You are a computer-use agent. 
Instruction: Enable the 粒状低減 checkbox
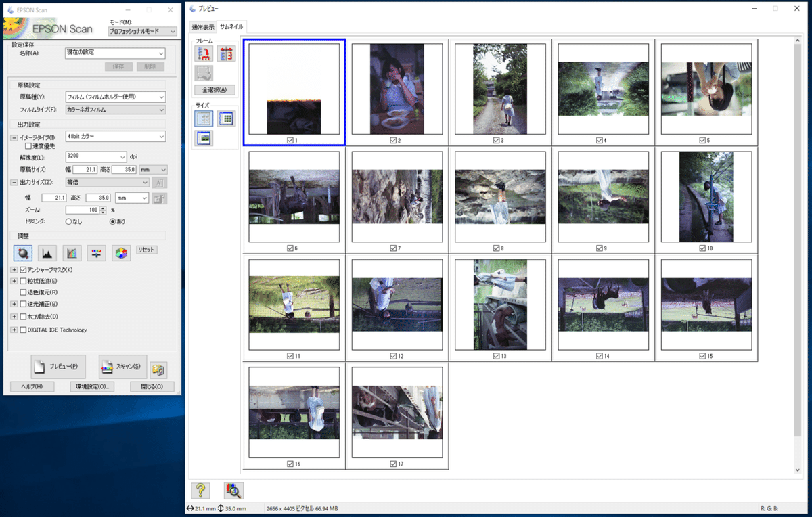click(x=24, y=281)
